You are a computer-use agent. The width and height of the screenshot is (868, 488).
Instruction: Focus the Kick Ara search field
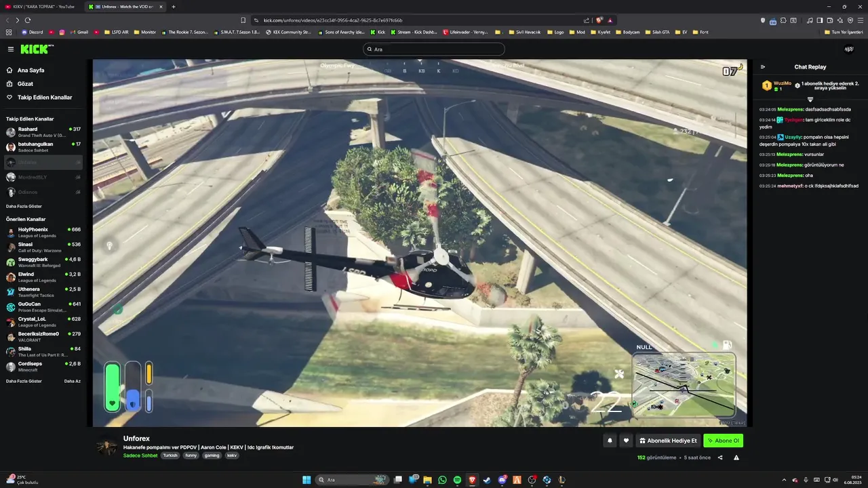click(434, 49)
